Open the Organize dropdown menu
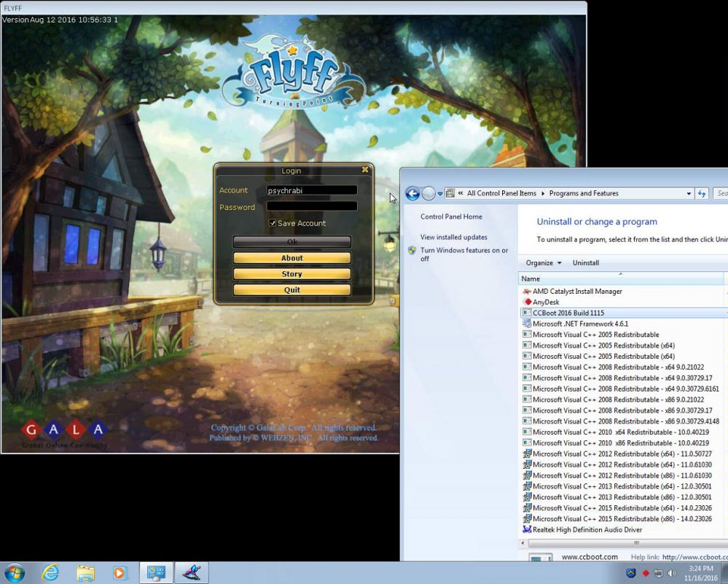Screen dimensions: 728x584 click(x=543, y=263)
